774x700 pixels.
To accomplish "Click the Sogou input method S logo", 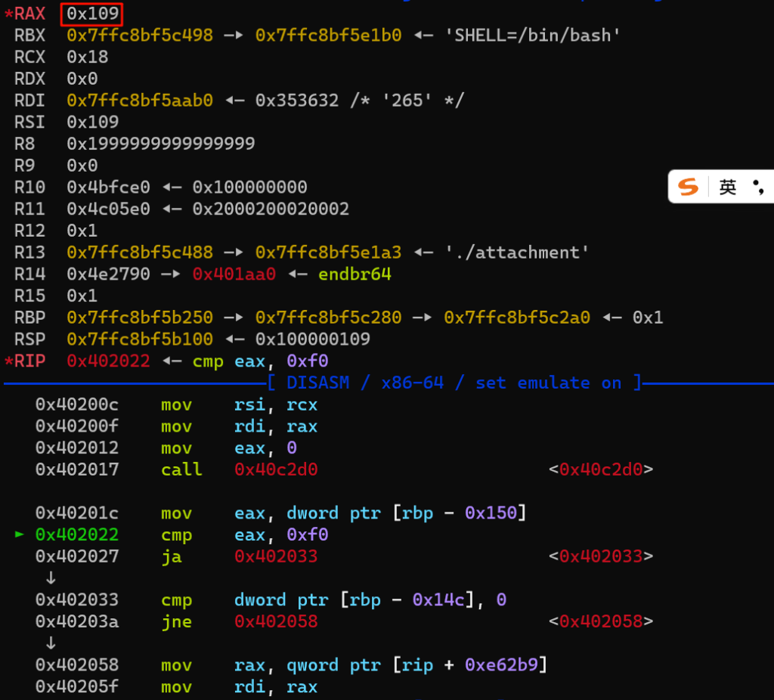I will coord(688,187).
